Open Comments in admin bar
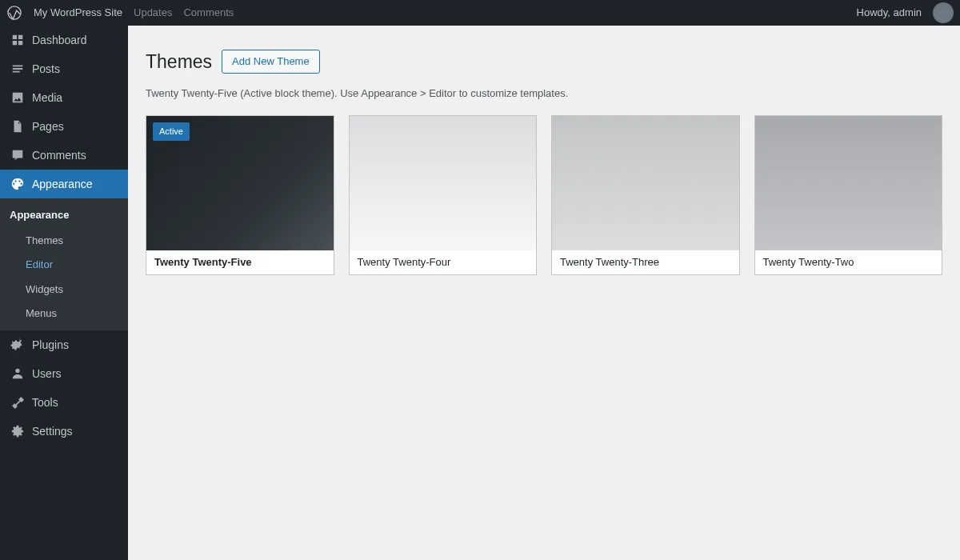 click(209, 13)
